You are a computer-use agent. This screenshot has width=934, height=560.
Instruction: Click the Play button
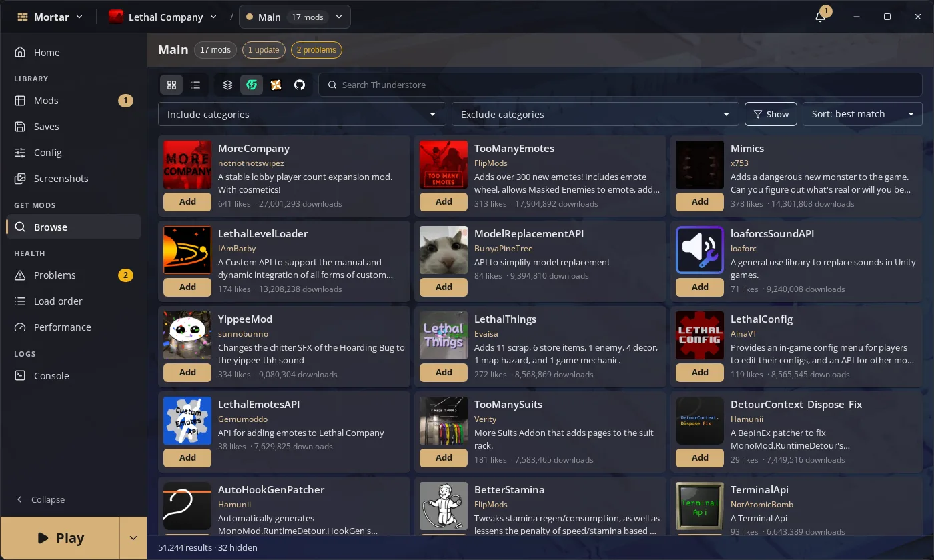click(x=60, y=538)
